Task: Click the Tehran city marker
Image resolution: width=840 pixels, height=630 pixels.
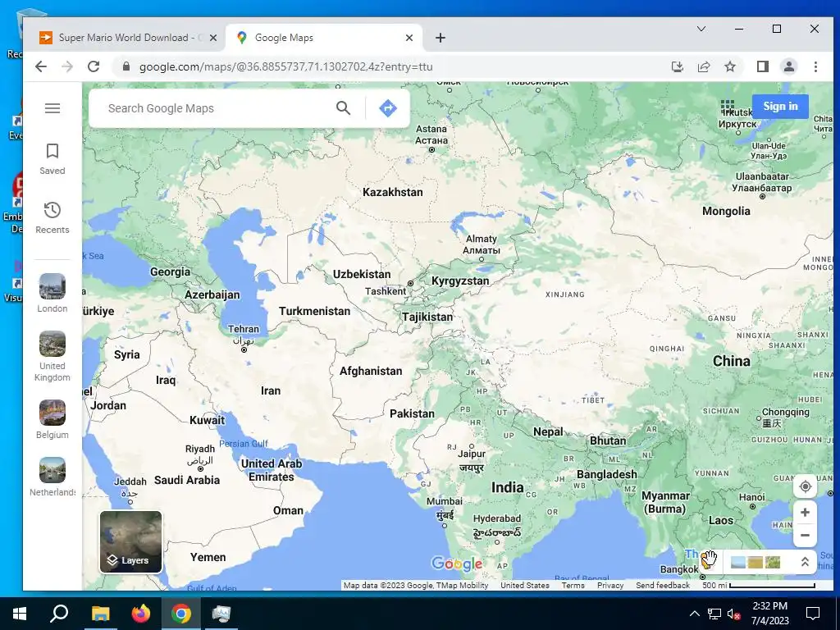Action: [x=244, y=349]
